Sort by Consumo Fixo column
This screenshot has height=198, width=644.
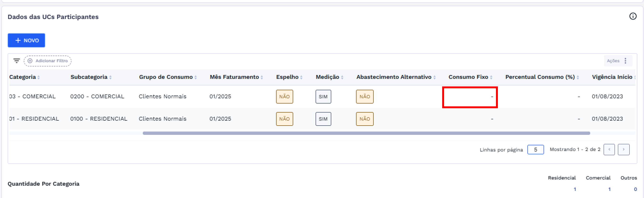click(x=491, y=78)
